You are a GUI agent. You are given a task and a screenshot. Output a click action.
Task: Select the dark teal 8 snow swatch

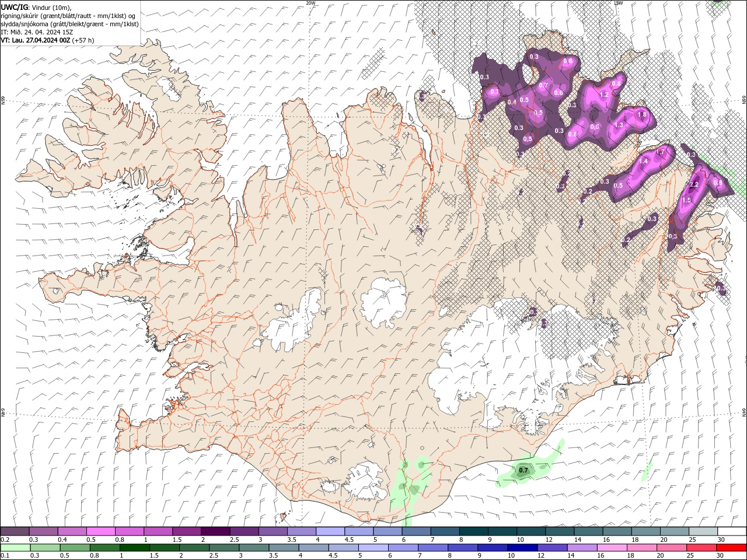(x=473, y=531)
